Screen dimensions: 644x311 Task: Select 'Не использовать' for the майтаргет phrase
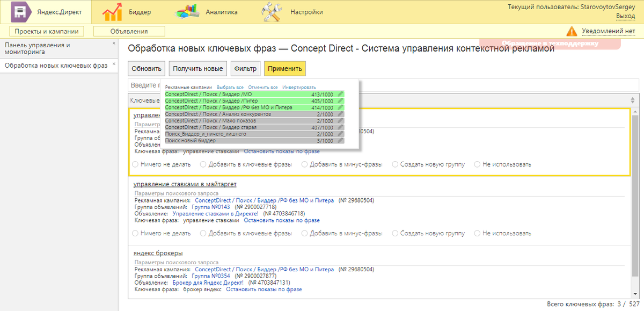[477, 233]
